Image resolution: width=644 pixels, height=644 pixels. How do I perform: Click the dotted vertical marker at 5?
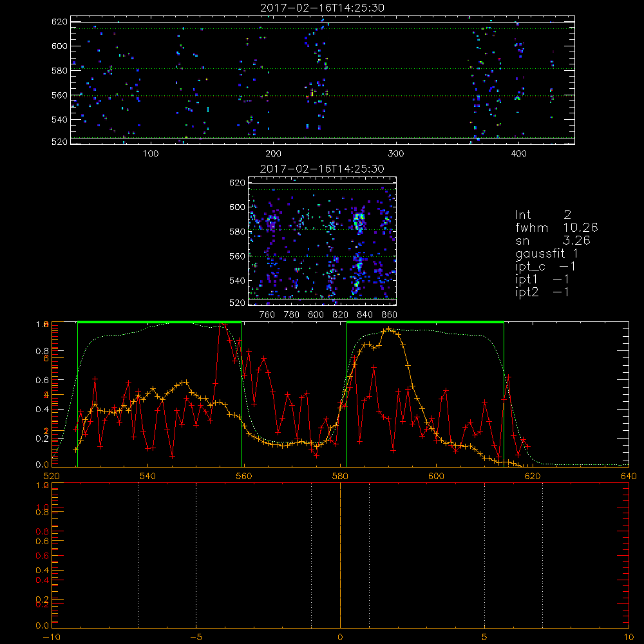click(x=485, y=555)
